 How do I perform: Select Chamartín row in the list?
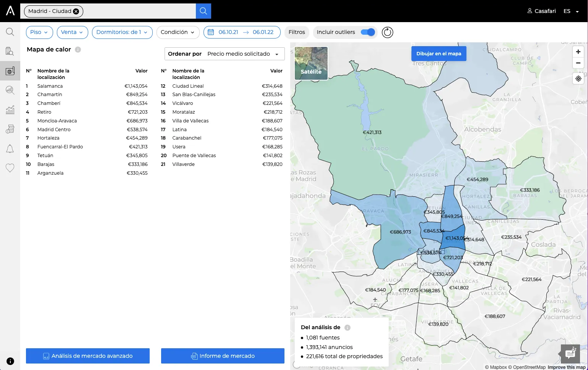coord(87,95)
